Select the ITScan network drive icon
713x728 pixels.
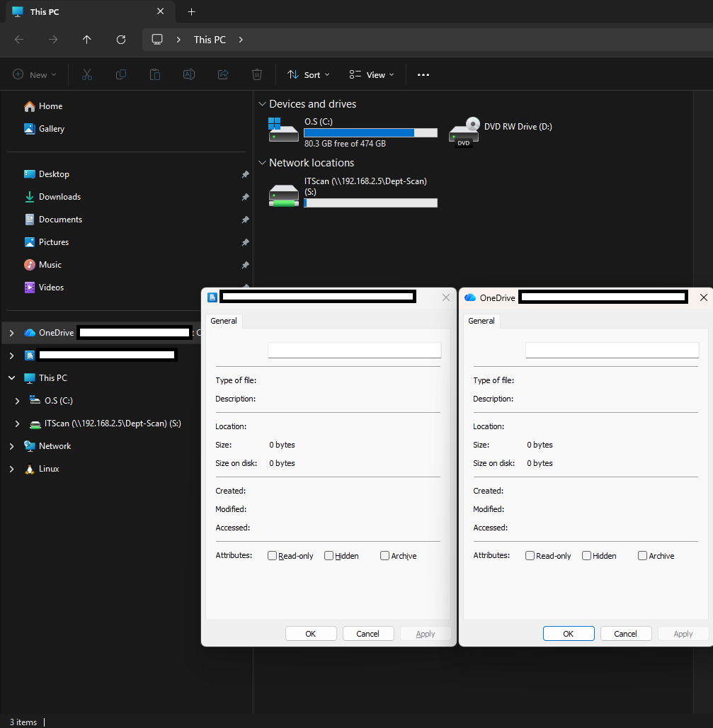pyautogui.click(x=284, y=195)
